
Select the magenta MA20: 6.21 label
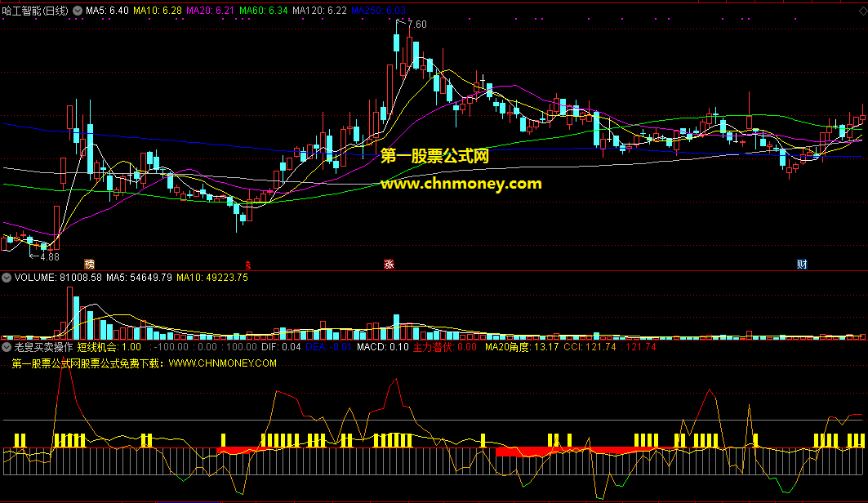coord(211,11)
